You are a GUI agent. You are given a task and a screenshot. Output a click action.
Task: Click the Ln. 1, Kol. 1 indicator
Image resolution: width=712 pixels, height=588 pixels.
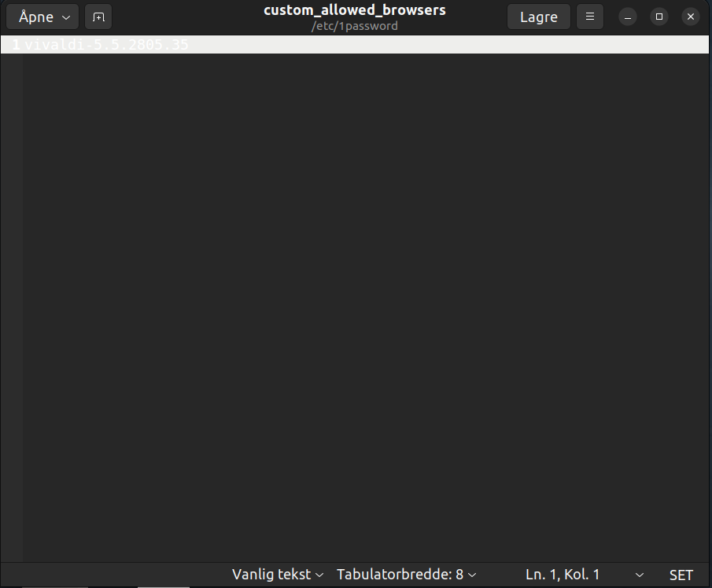(x=563, y=575)
